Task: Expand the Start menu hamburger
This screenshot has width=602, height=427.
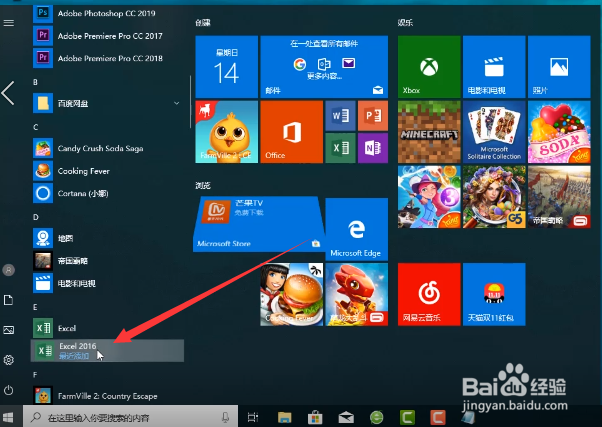Action: 9,23
